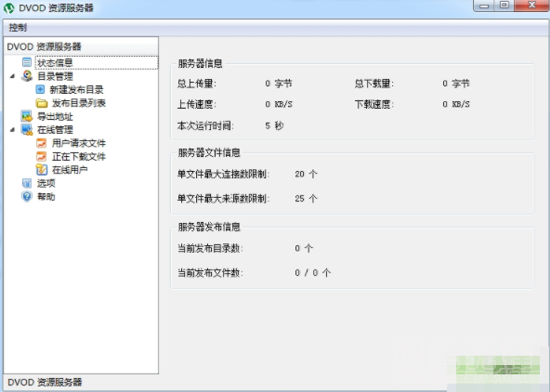The image size is (550, 392).
Task: Click the 服务器发布信息 group title
Action: [209, 227]
